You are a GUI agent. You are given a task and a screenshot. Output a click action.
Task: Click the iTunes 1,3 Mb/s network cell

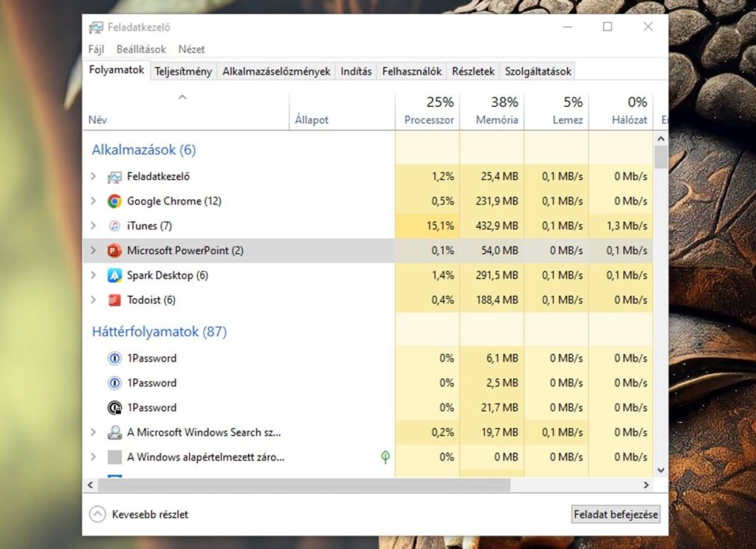click(621, 226)
